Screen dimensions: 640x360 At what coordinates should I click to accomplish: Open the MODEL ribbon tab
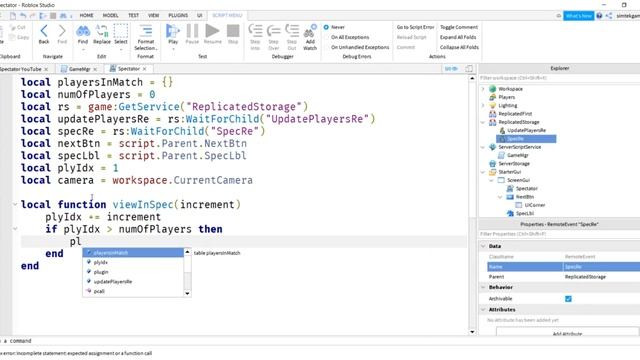click(x=110, y=16)
